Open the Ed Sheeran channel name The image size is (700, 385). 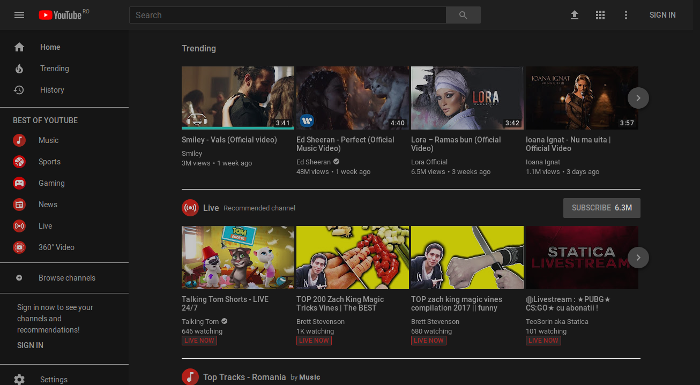pyautogui.click(x=313, y=162)
